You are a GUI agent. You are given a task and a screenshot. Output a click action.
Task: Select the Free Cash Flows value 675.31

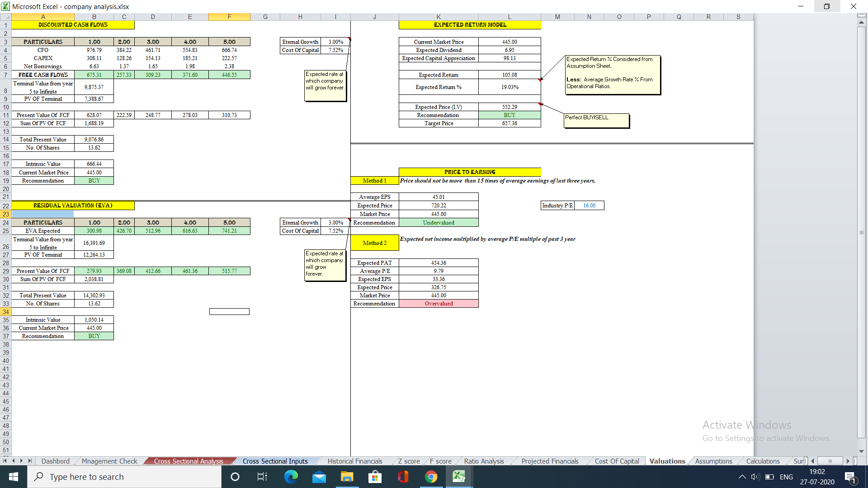(94, 75)
